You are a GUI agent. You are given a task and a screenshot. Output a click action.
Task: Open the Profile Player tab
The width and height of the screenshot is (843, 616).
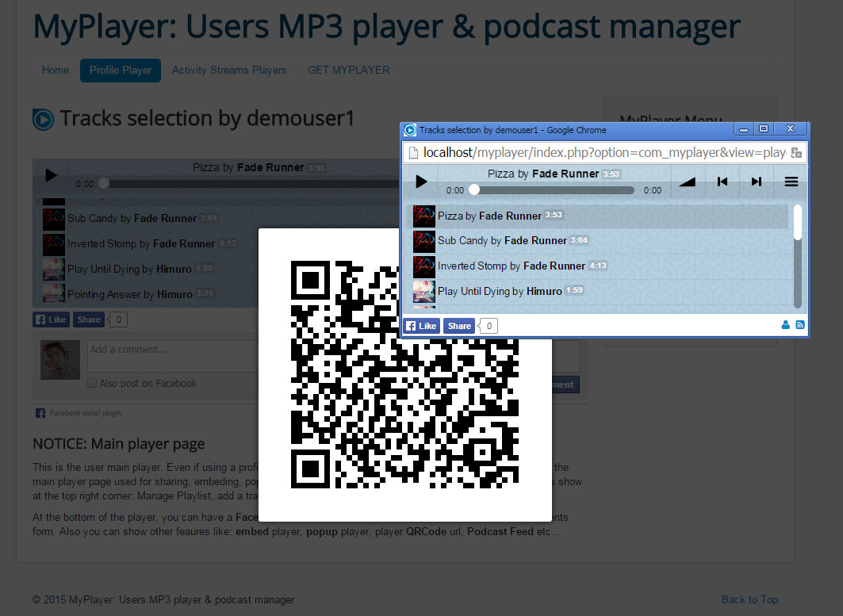[121, 71]
